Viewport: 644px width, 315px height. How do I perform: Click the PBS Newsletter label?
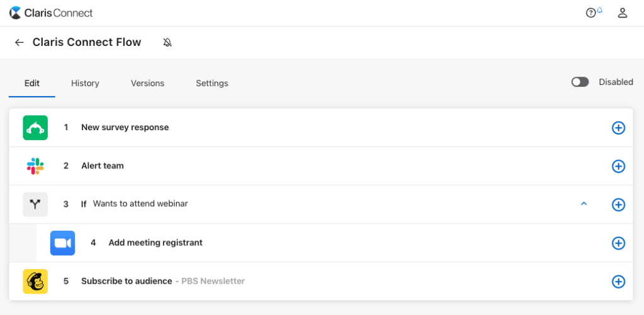[213, 281]
